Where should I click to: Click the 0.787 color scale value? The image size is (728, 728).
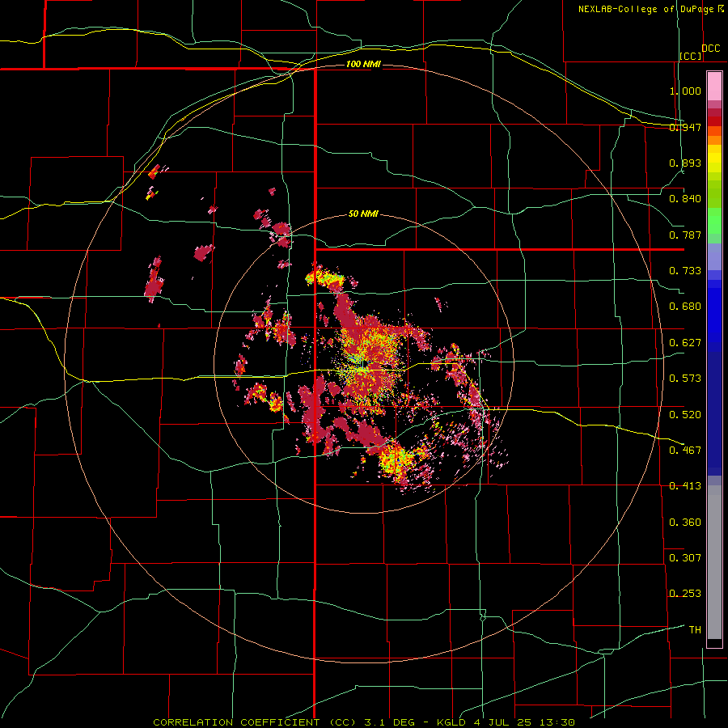point(685,235)
